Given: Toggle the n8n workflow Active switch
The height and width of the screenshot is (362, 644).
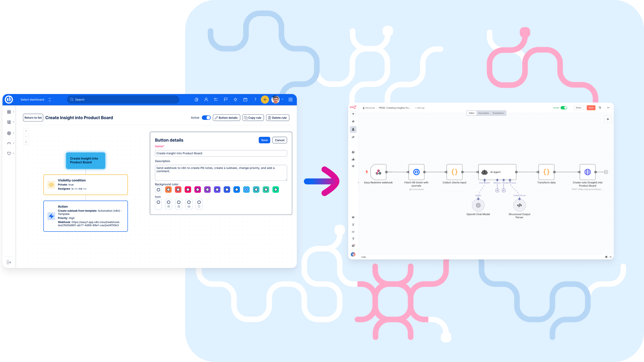Looking at the screenshot, I should pyautogui.click(x=564, y=108).
